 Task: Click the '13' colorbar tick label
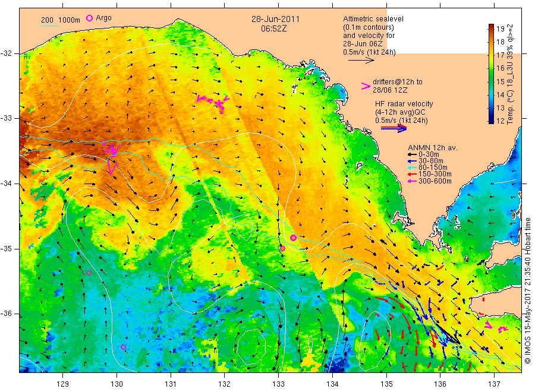pyautogui.click(x=501, y=108)
